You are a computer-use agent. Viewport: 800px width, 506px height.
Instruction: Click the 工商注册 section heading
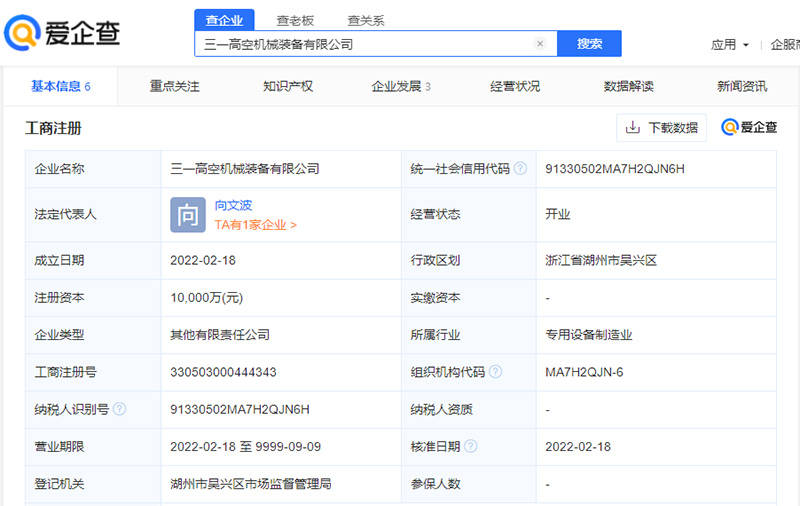coord(53,128)
